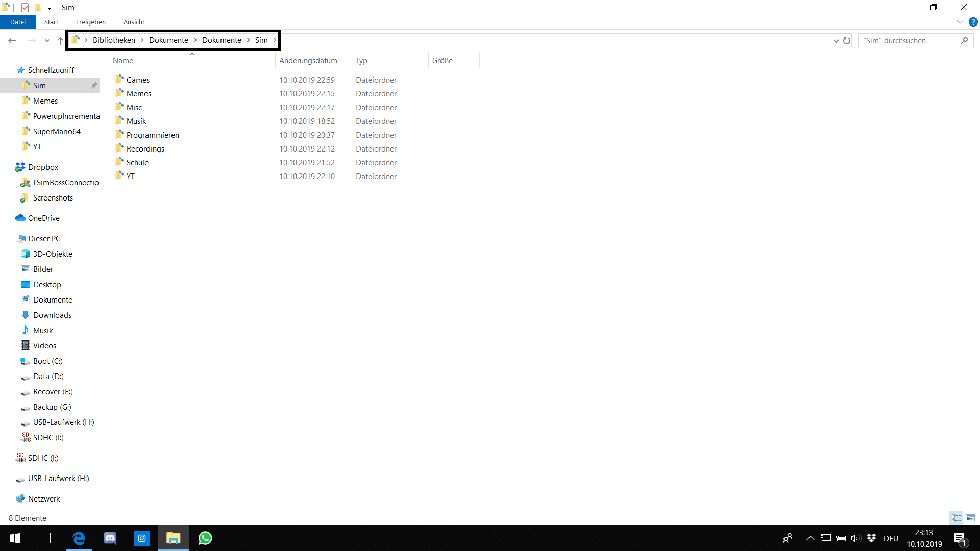The image size is (980, 551).
Task: Open the Datei menu
Action: pos(17,22)
